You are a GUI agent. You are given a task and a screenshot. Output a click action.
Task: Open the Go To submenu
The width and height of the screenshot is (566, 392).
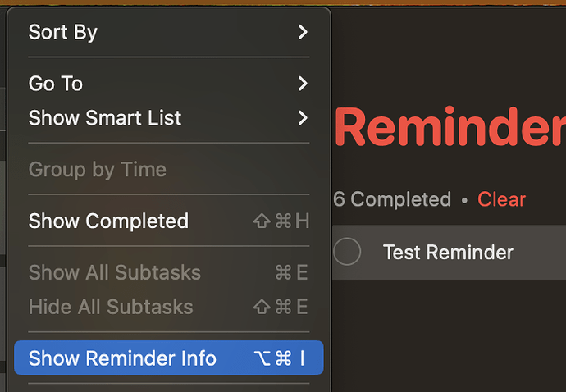coord(169,84)
